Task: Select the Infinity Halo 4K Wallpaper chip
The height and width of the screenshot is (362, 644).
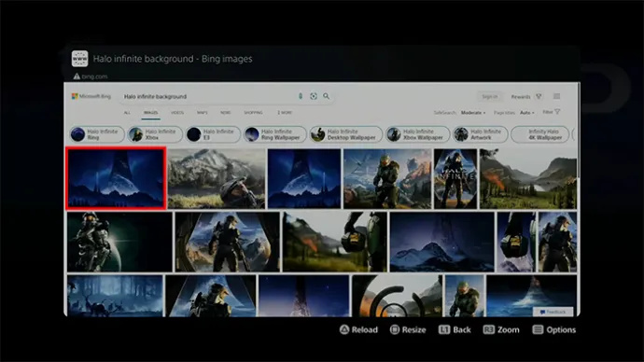Action: (540, 134)
